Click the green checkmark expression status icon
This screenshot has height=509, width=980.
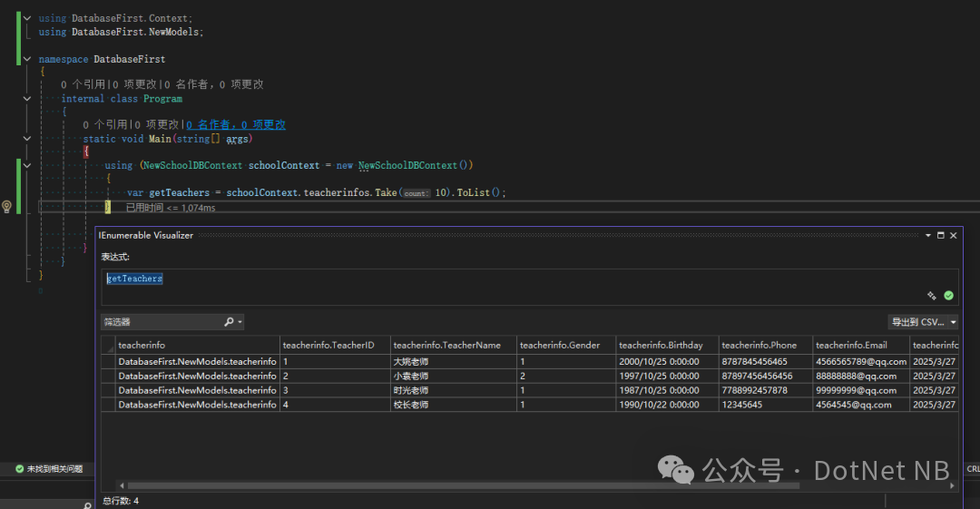(949, 296)
